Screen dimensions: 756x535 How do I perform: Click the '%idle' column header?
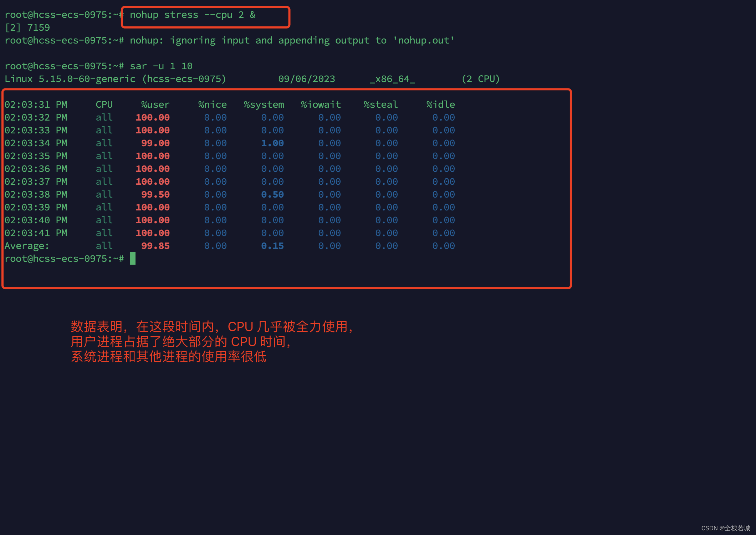coord(441,105)
